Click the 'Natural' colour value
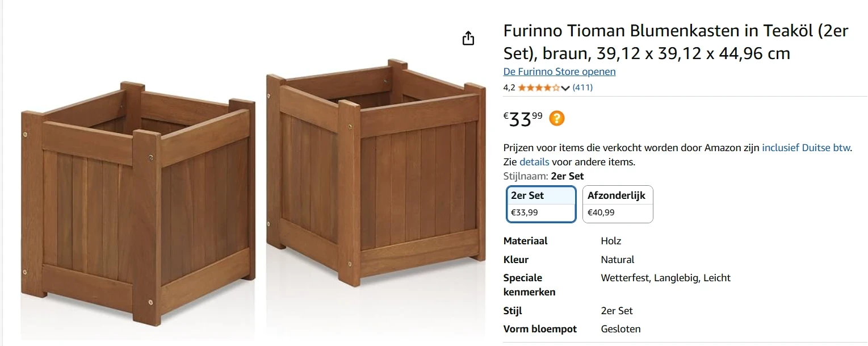The image size is (868, 346). pyautogui.click(x=617, y=260)
